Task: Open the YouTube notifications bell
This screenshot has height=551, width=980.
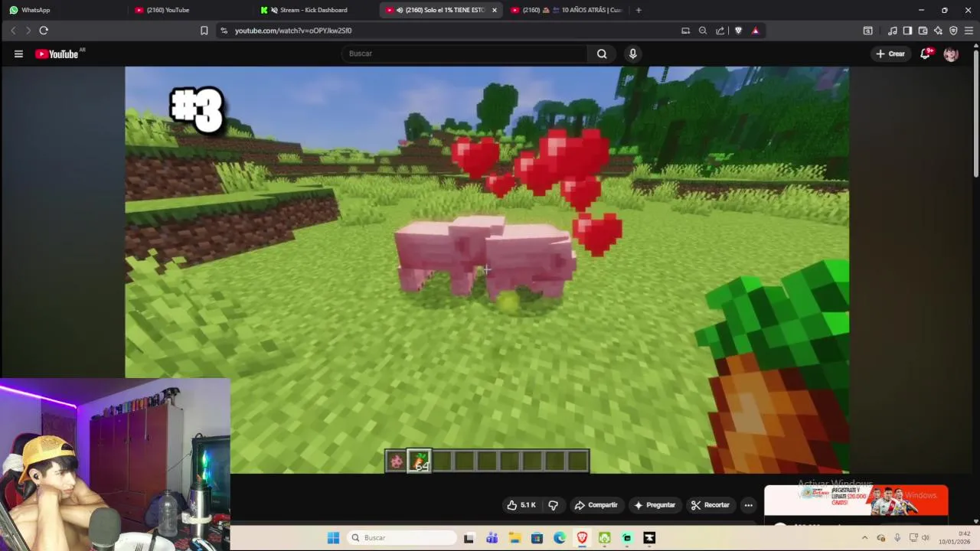Action: [x=925, y=54]
